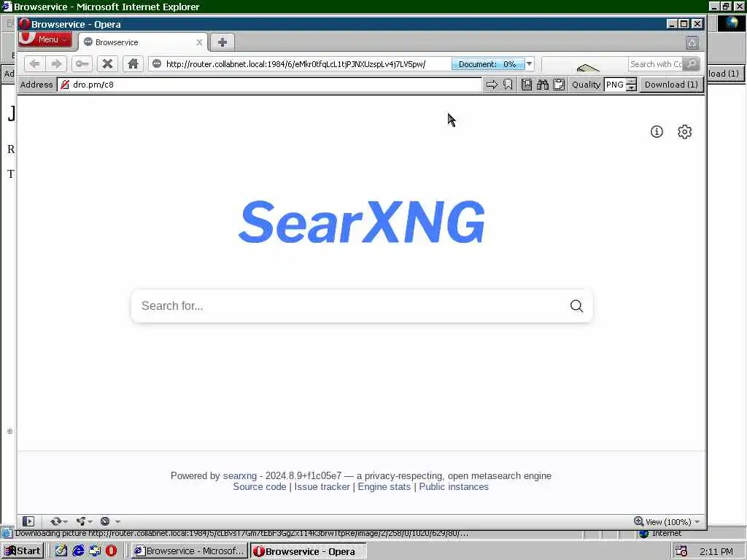Click the View (100%) zoom button
The height and width of the screenshot is (560, 747).
[x=662, y=522]
